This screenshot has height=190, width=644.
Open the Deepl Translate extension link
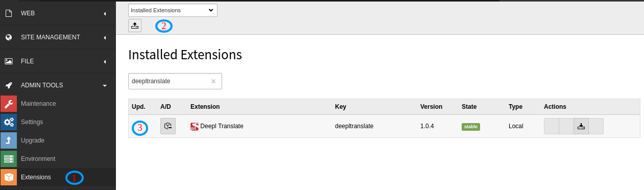click(222, 126)
